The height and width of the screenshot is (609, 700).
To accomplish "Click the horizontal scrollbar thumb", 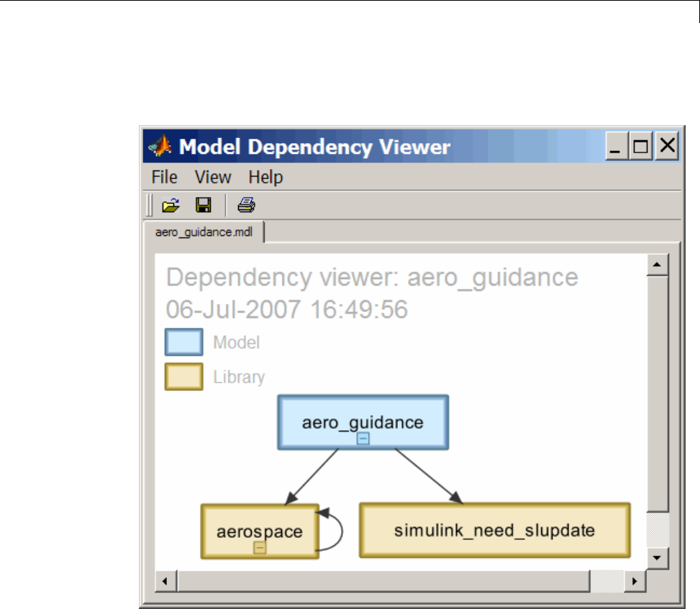I will pyautogui.click(x=383, y=581).
